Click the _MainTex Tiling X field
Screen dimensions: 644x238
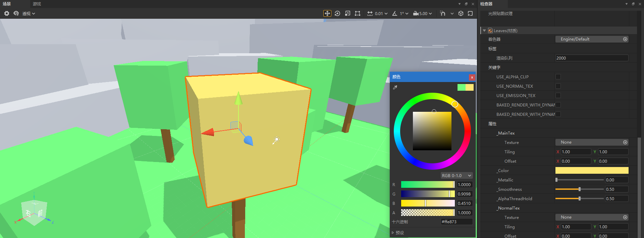coord(576,152)
